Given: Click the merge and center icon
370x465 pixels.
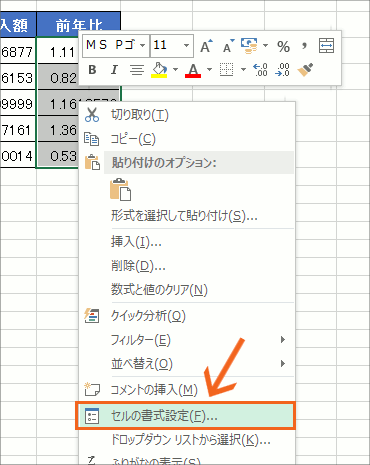Looking at the screenshot, I should pos(326,46).
